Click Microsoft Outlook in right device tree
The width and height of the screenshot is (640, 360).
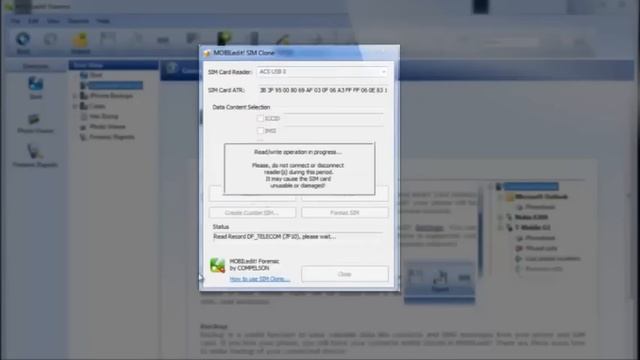pyautogui.click(x=541, y=197)
